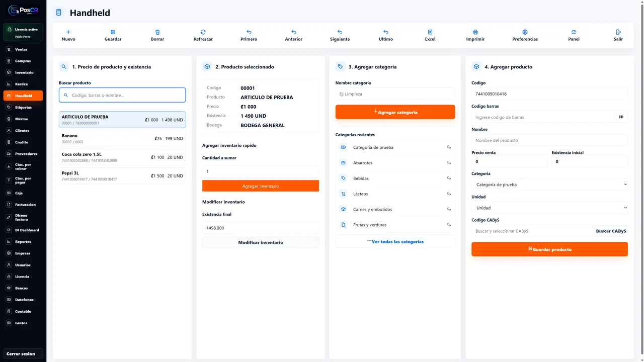Export with the Excel icon
644x362 pixels.
(430, 32)
